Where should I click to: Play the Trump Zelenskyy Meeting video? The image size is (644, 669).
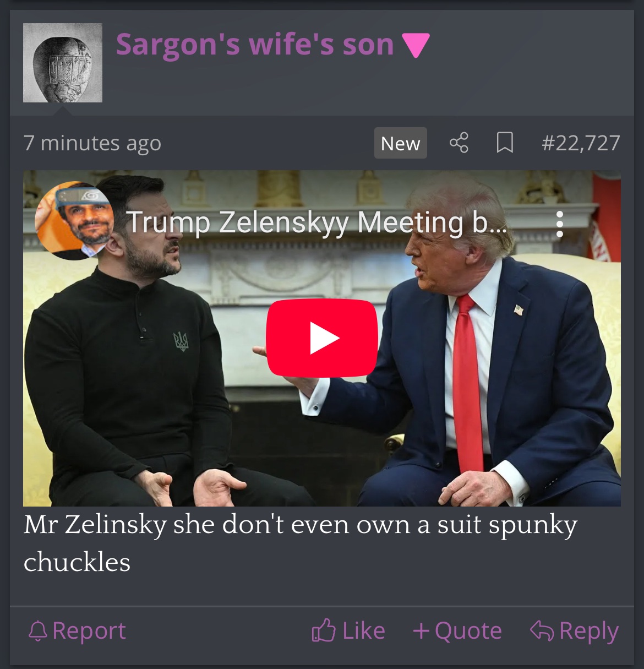(322, 338)
